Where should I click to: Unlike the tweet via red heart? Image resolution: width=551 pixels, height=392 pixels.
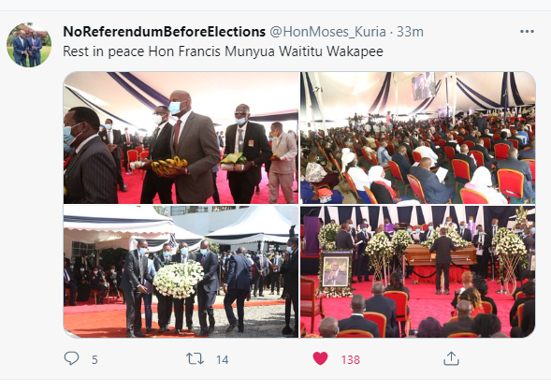coord(320,358)
